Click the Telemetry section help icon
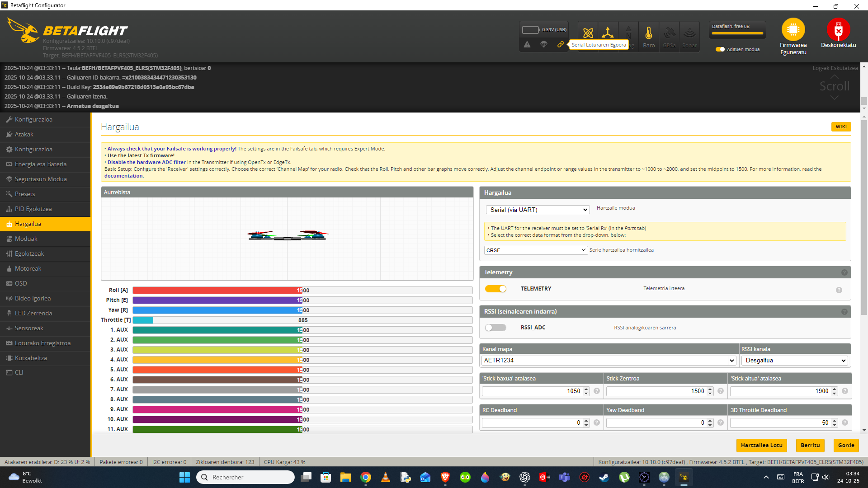The width and height of the screenshot is (868, 488). pos(844,272)
